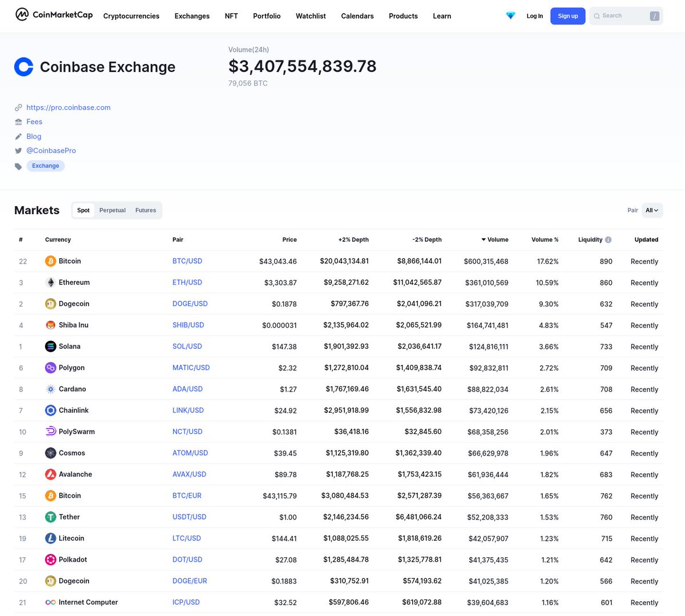Click the Bitcoin coin icon in the table
Viewport: 685px width, 616px height.
tap(50, 261)
